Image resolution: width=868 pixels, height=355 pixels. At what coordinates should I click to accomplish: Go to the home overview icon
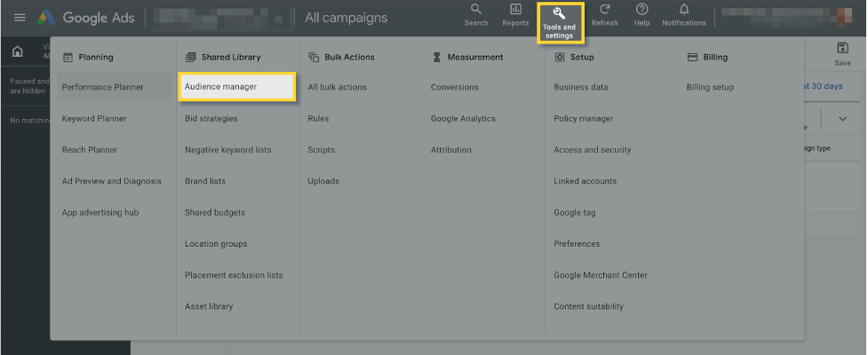pyautogui.click(x=18, y=52)
